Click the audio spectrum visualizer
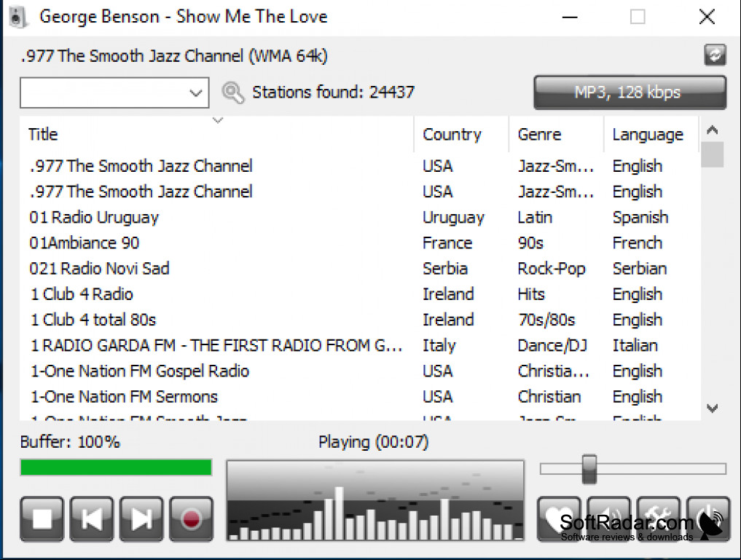741x560 pixels. (375, 500)
